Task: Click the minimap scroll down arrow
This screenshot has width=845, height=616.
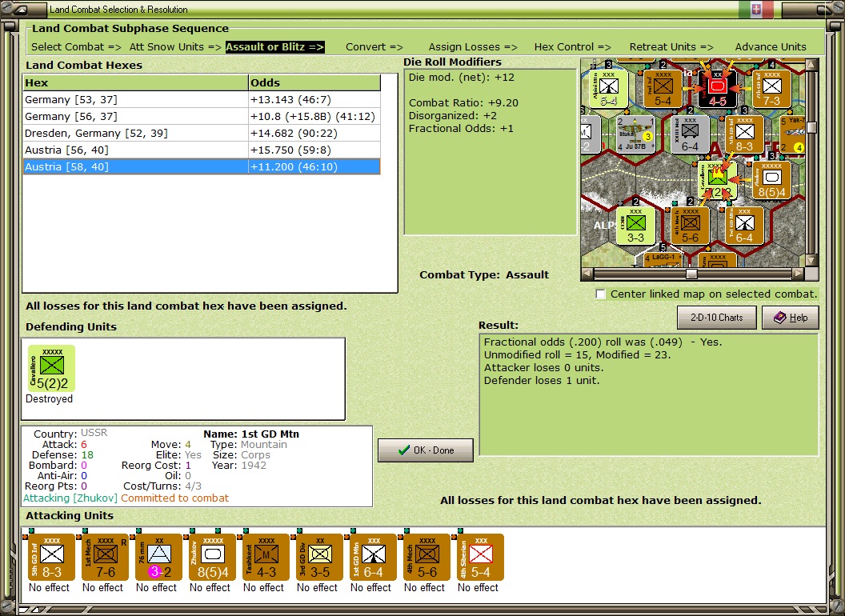Action: tap(811, 260)
